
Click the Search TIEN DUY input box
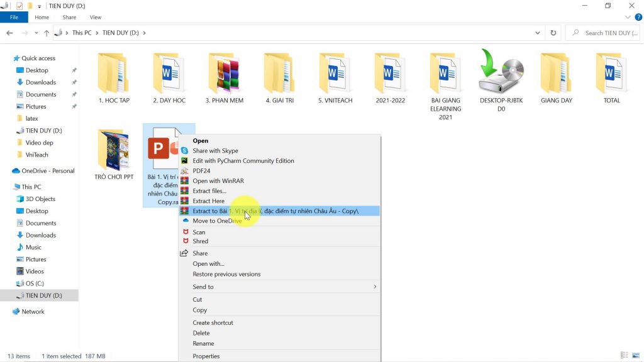point(607,33)
